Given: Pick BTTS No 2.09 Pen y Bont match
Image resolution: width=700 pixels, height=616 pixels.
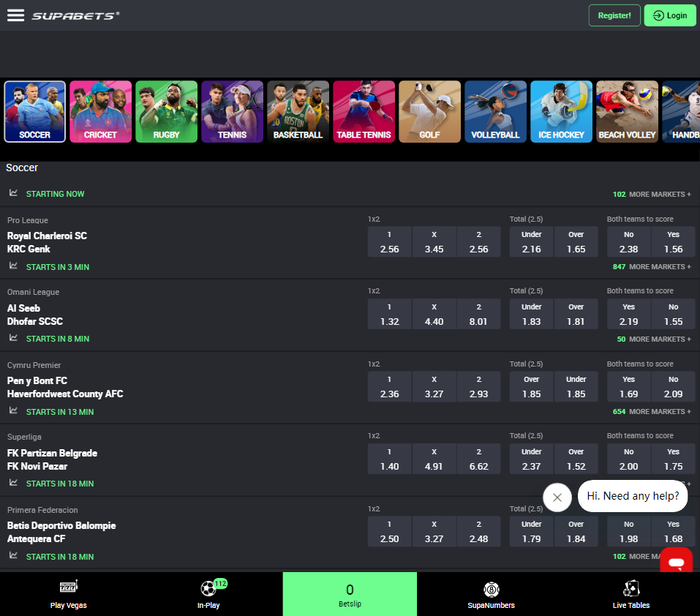Looking at the screenshot, I should pos(673,386).
